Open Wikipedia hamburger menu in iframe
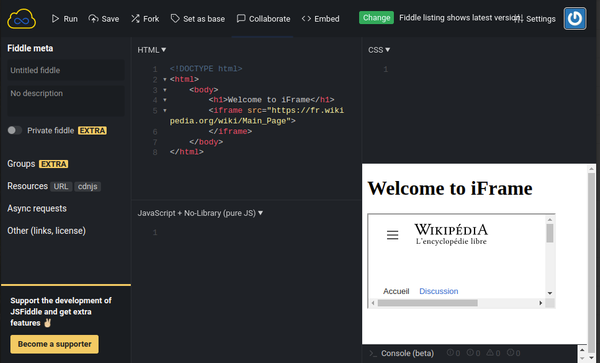Image resolution: width=600 pixels, height=363 pixels. point(392,235)
